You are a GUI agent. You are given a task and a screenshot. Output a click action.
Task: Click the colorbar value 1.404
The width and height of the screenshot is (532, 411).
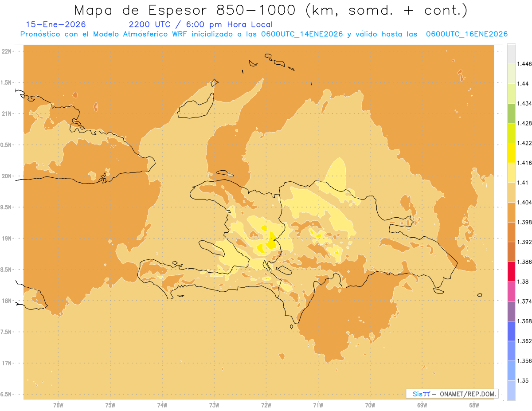tap(524, 202)
